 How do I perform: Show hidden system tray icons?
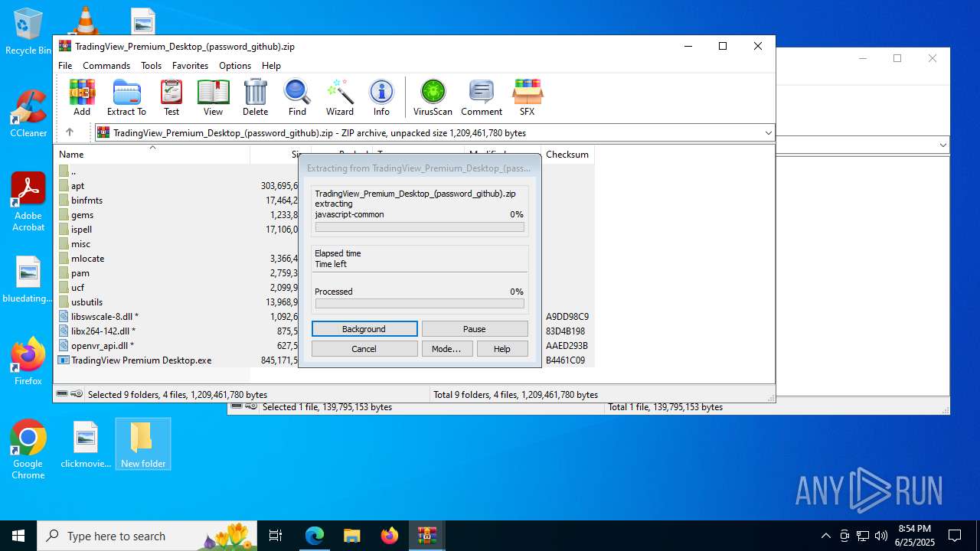(825, 536)
